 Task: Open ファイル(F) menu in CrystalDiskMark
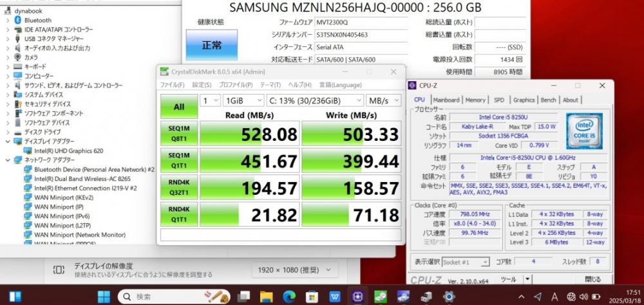click(172, 85)
